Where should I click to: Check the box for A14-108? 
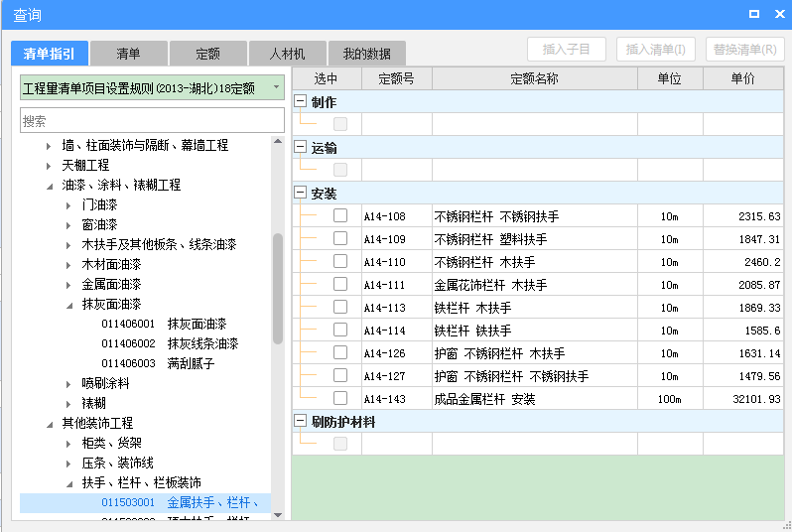pyautogui.click(x=340, y=215)
